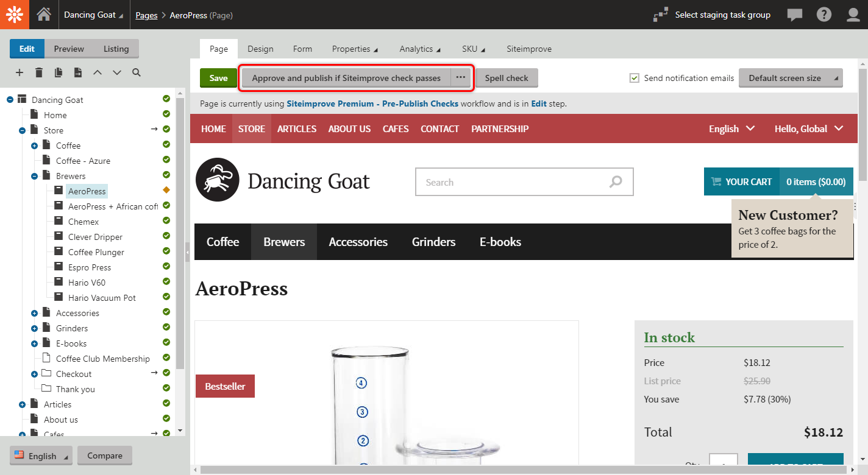Screen dimensions: 868x475
Task: Switch to Listing mode
Action: [116, 49]
